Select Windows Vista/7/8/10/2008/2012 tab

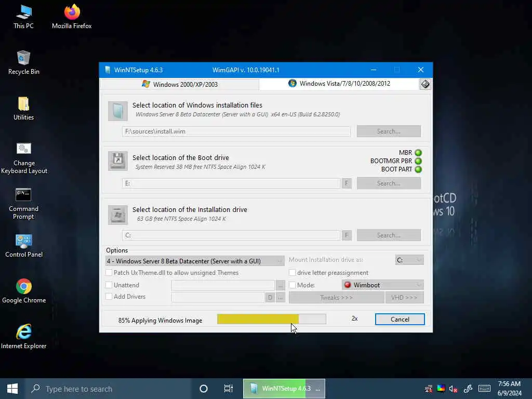click(339, 84)
